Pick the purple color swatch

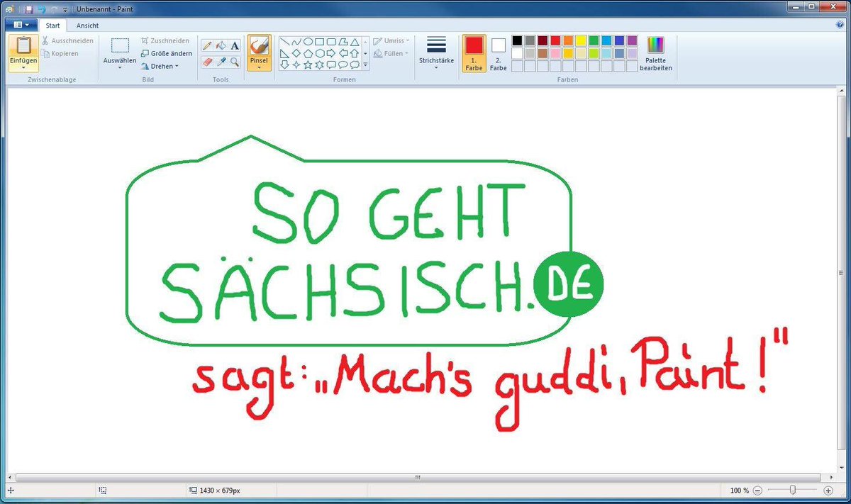click(632, 40)
